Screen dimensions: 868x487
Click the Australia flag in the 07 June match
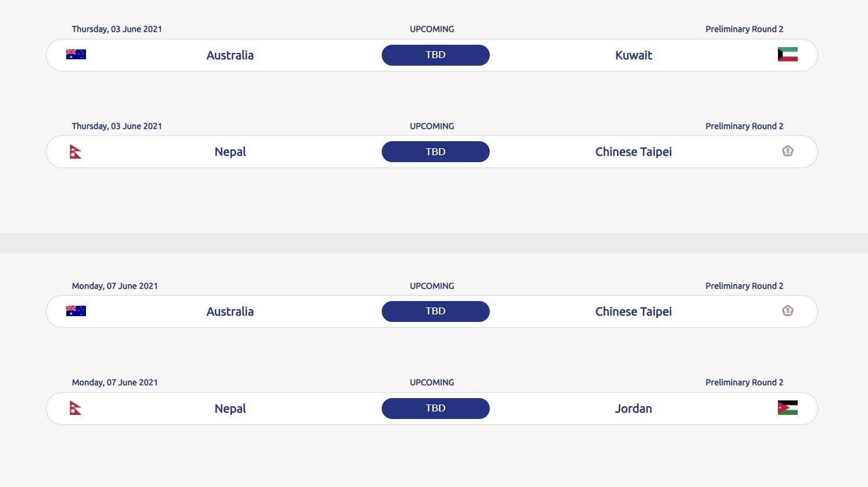76,311
